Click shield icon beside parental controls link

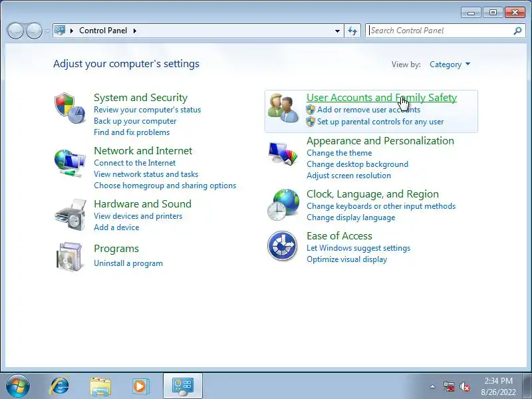pyautogui.click(x=311, y=122)
